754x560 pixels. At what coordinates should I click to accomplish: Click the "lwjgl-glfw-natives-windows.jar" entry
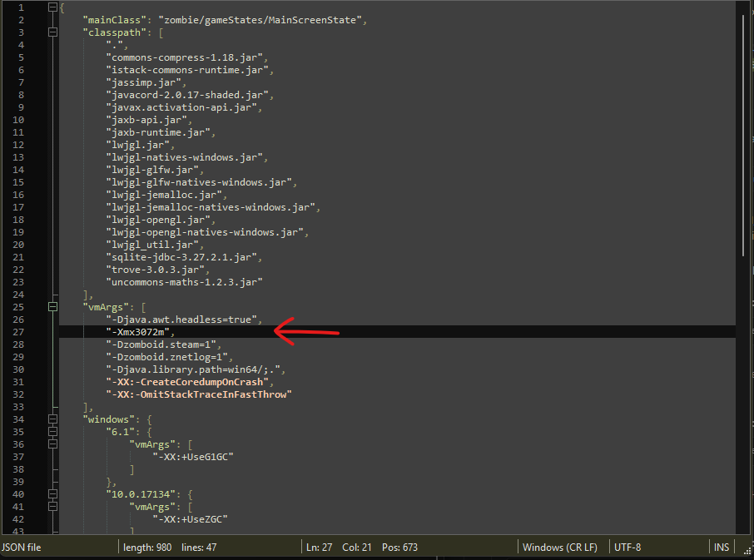[199, 183]
